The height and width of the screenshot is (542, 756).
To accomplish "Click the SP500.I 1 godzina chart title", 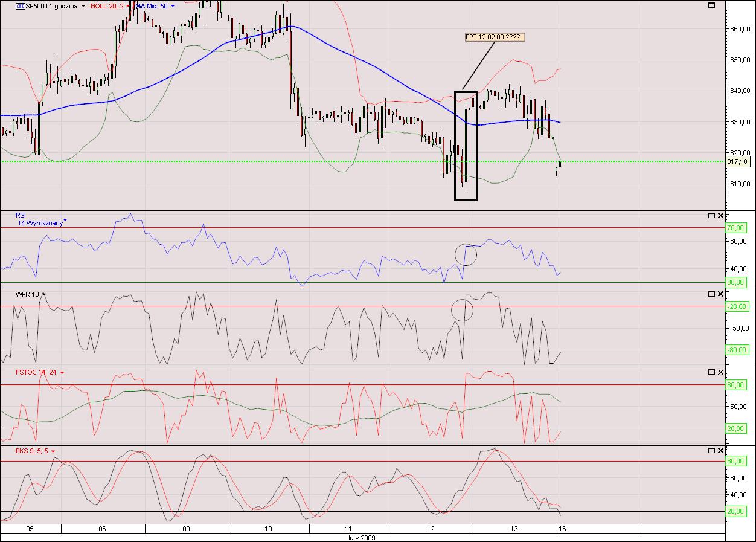I will click(51, 6).
